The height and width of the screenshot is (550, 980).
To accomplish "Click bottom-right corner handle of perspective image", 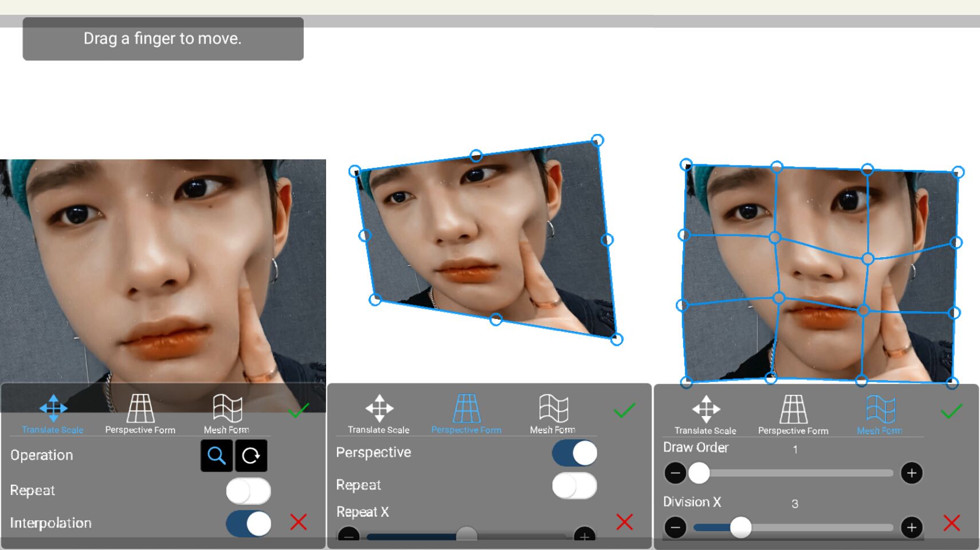I will pyautogui.click(x=617, y=339).
